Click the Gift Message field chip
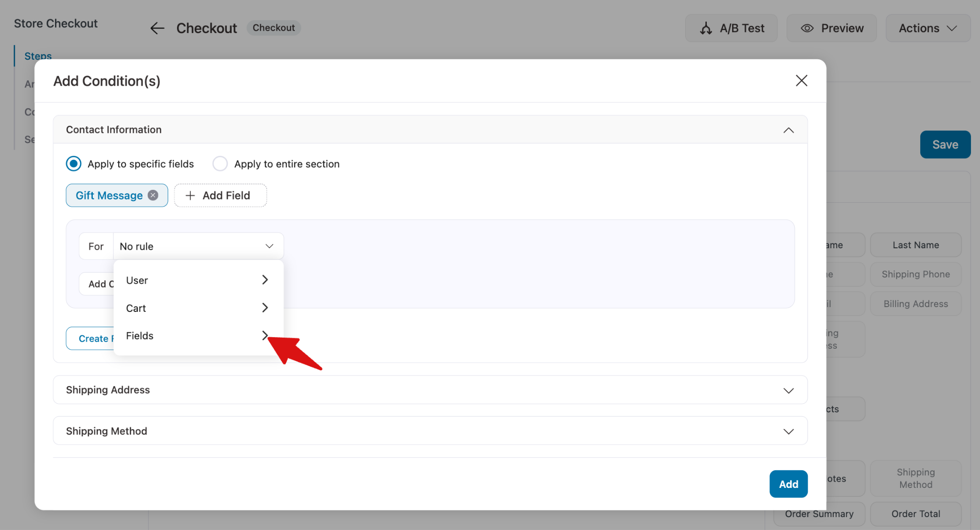The width and height of the screenshot is (980, 530). coord(109,195)
